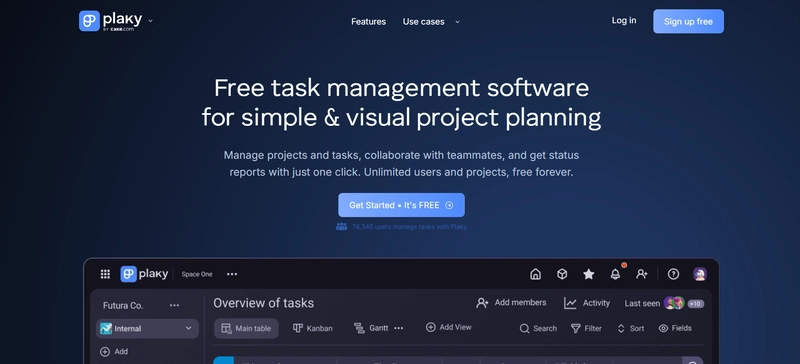Open the cube icon in app toolbar
The height and width of the screenshot is (364, 800).
(562, 274)
